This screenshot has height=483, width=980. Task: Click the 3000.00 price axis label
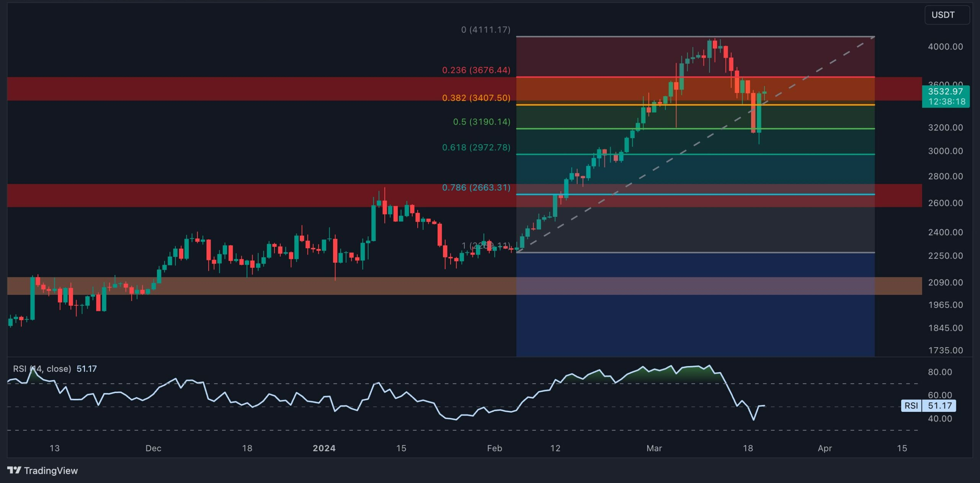click(x=946, y=151)
